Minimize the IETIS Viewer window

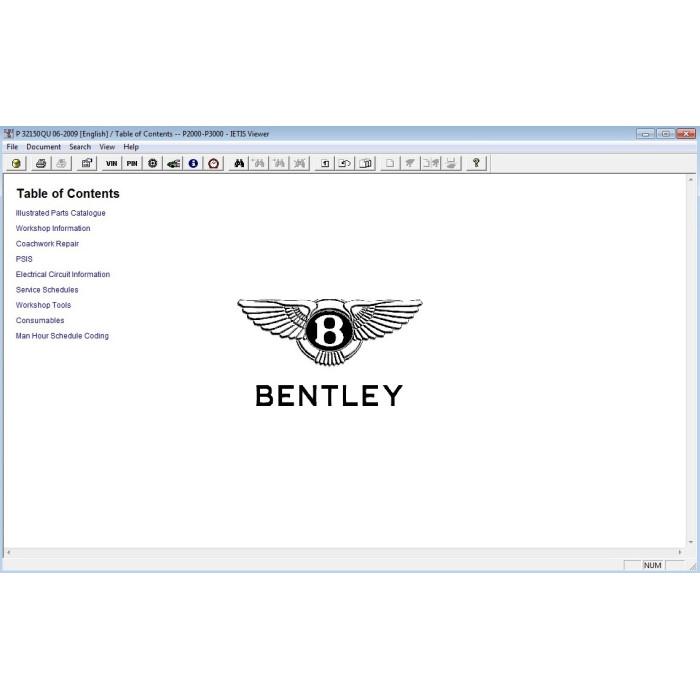pyautogui.click(x=646, y=133)
